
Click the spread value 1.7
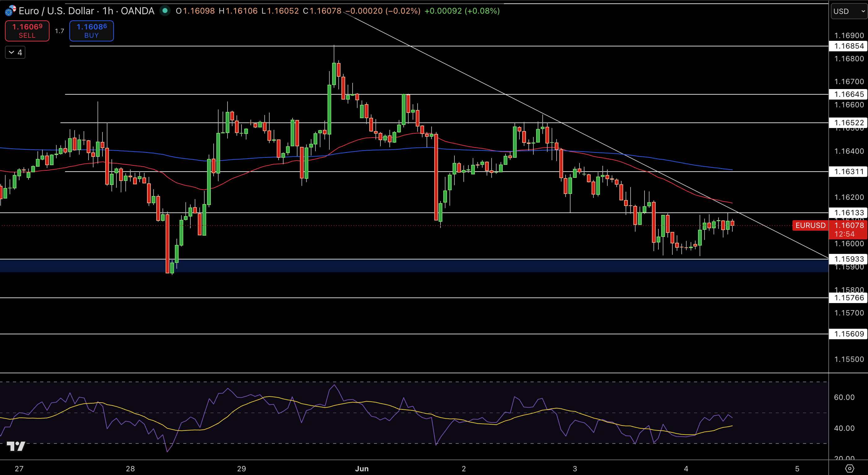pyautogui.click(x=59, y=31)
